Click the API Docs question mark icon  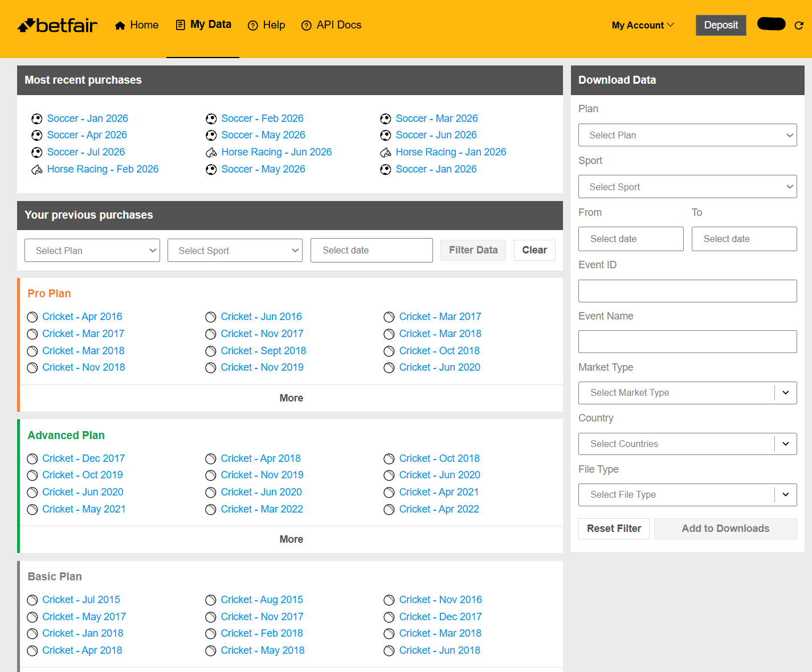coord(307,26)
